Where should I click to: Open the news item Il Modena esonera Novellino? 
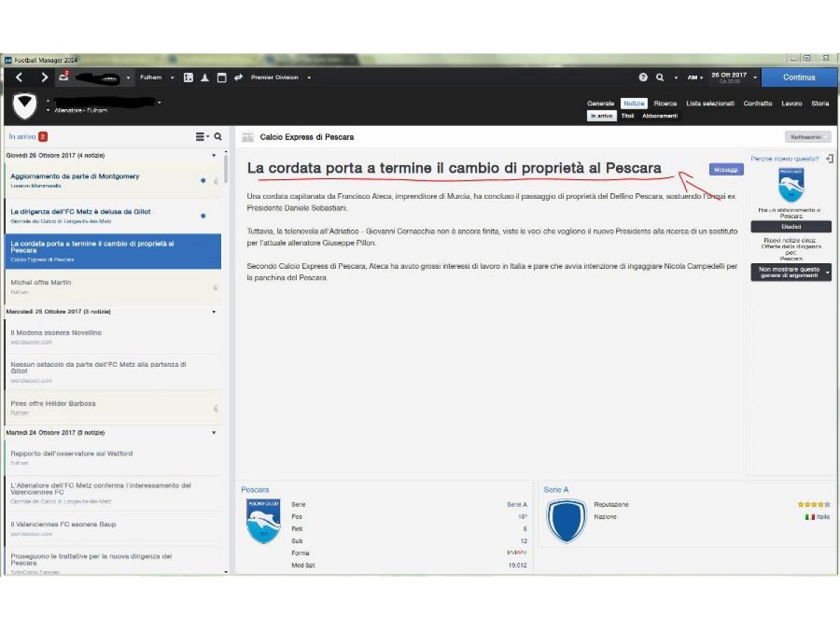pos(113,337)
